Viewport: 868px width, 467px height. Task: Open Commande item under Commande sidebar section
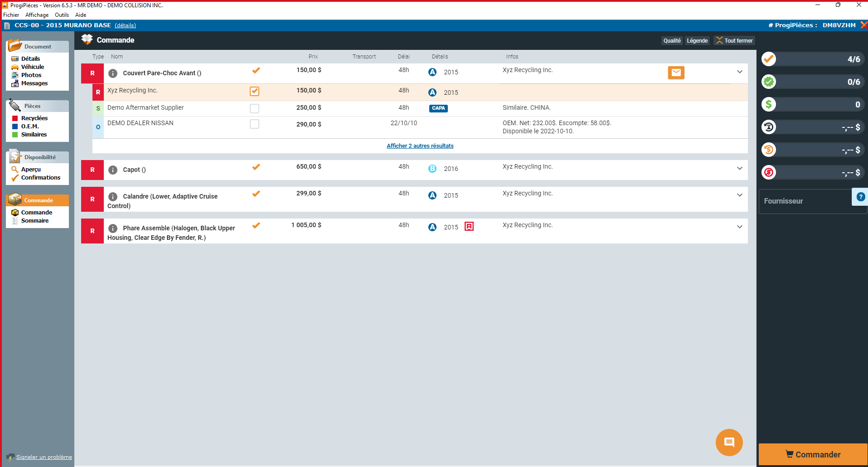(37, 212)
